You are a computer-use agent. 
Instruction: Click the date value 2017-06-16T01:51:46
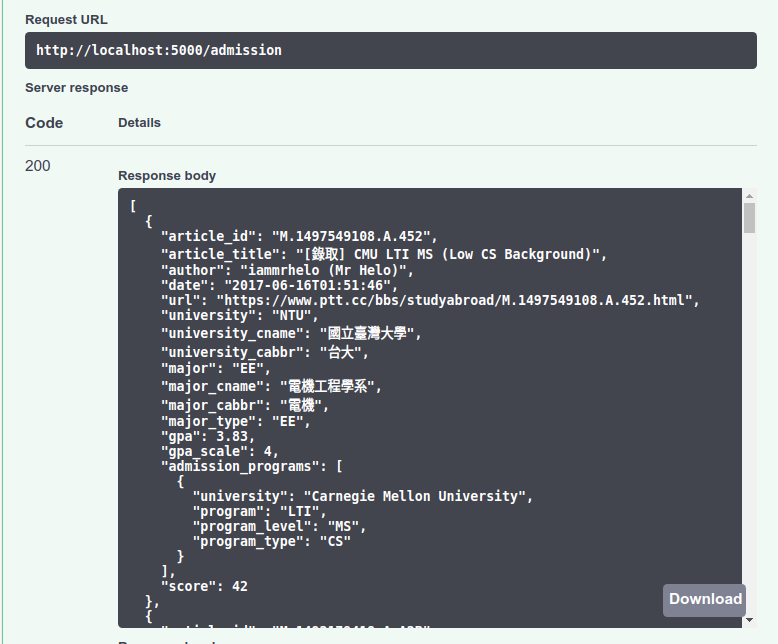307,285
